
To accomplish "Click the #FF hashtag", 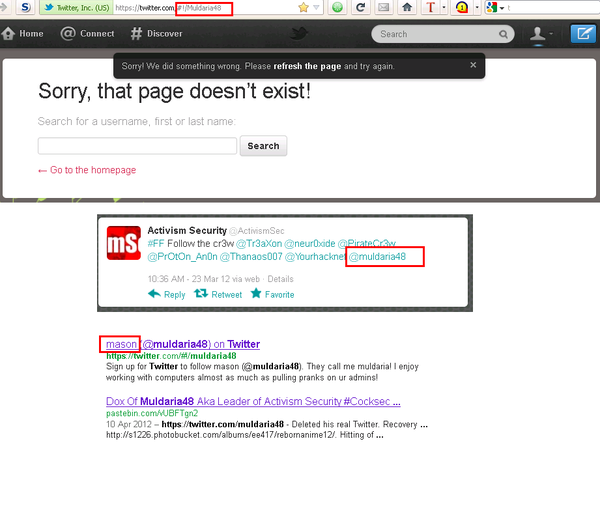I will (156, 244).
